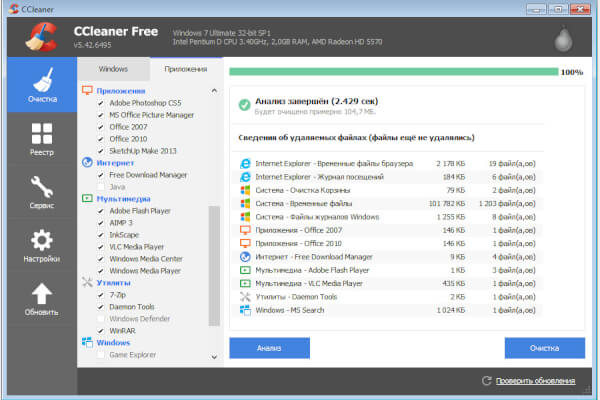The width and height of the screenshot is (600, 400).
Task: Uncheck Adobe Photoshop CS5 checkbox
Action: pyautogui.click(x=101, y=103)
